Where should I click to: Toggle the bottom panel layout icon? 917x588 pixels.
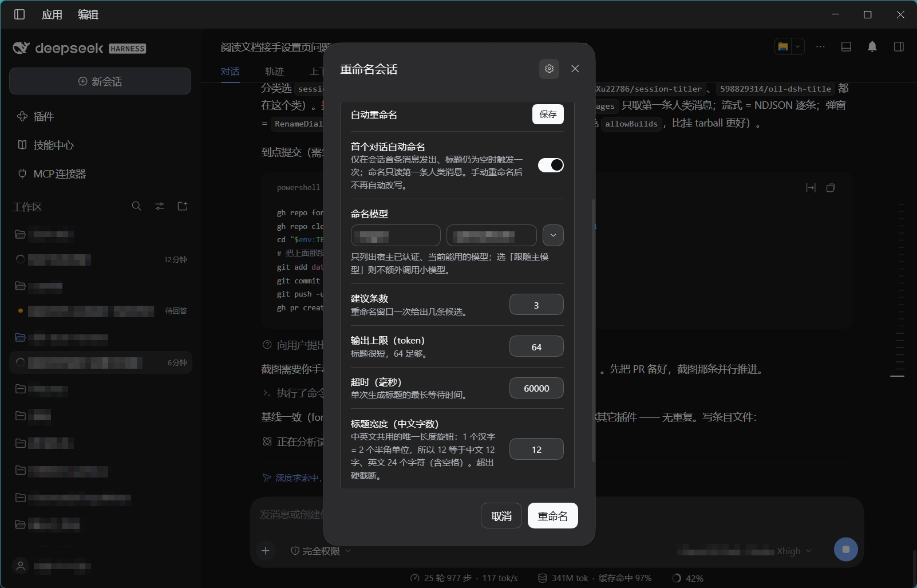(846, 46)
